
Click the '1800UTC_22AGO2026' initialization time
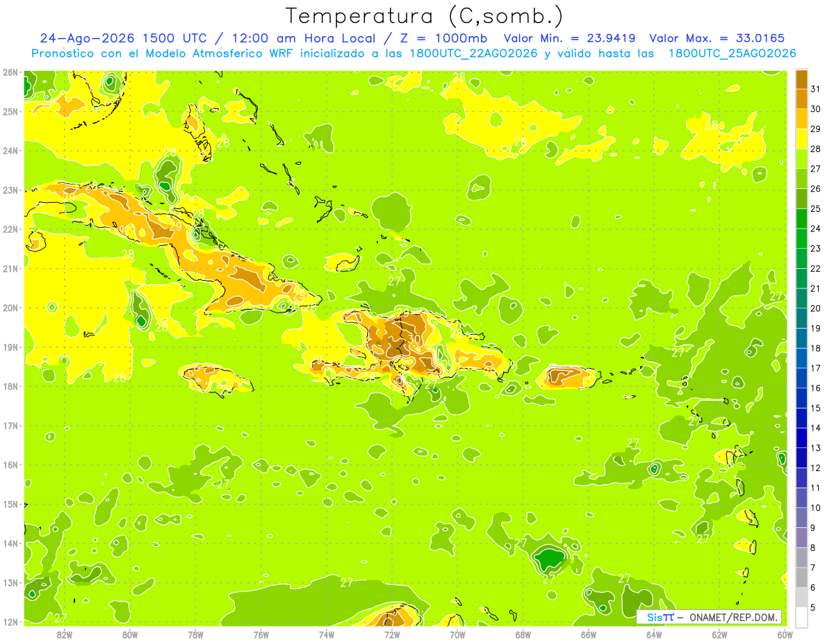click(473, 53)
